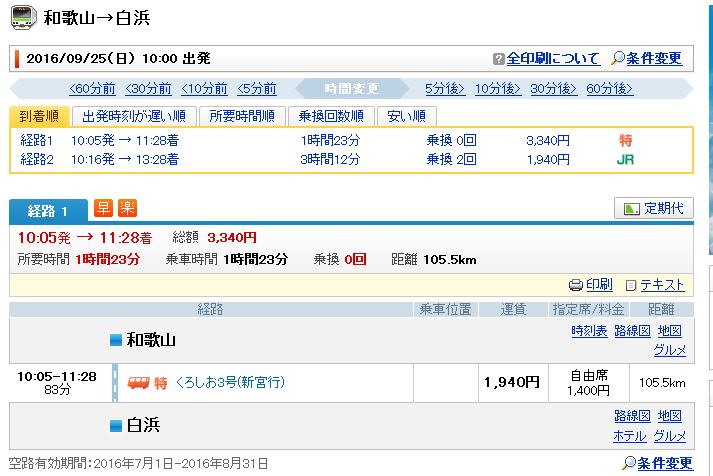Shift departure time 5分後 later
The width and height of the screenshot is (713, 476).
[x=444, y=88]
